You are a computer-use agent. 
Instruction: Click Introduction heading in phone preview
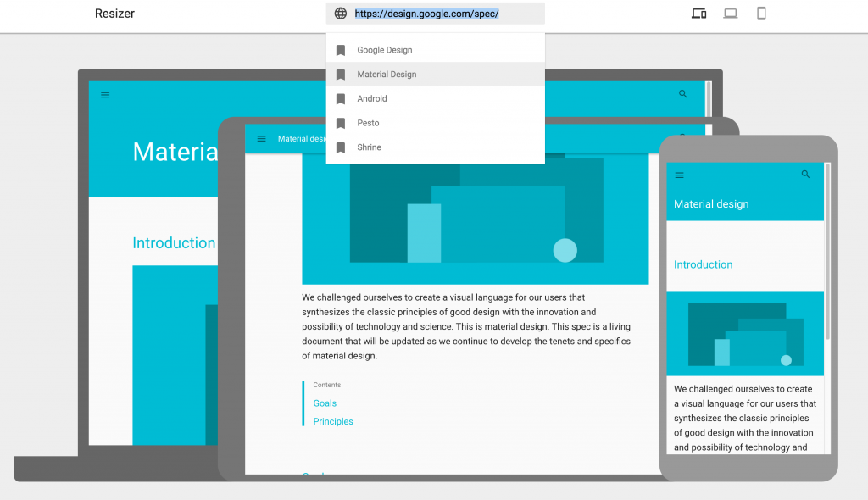click(703, 264)
